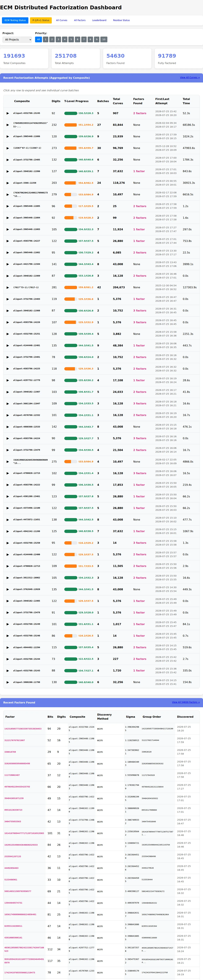203x980 pixels.
Task: Open the Residue Status link
Action: pos(121,20)
